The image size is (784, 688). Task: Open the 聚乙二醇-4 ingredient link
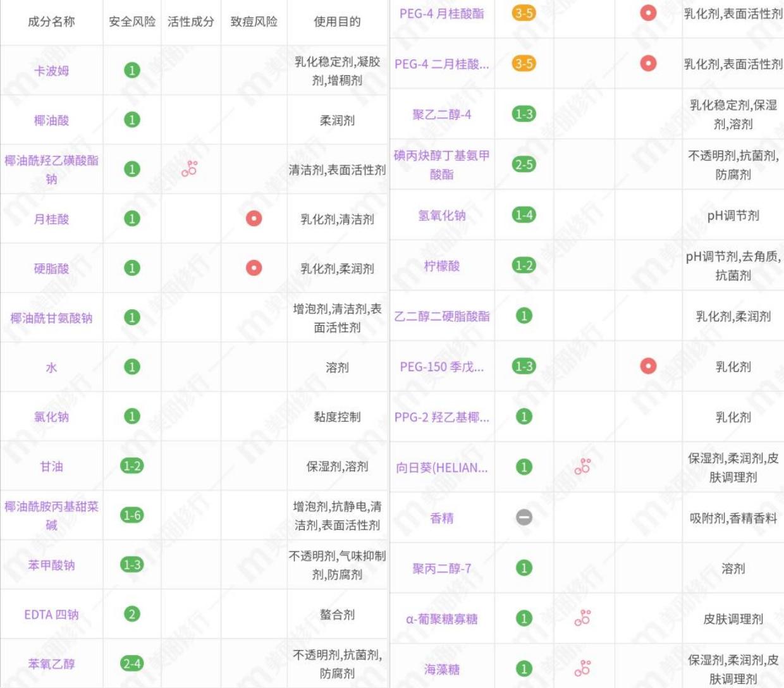click(441, 114)
